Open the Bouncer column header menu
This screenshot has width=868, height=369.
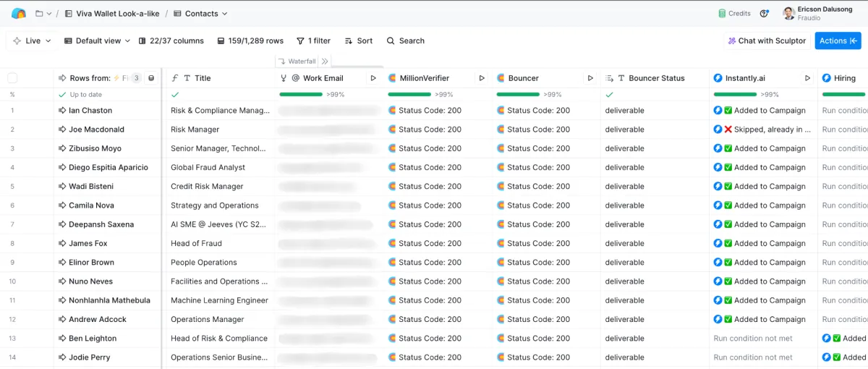click(x=523, y=78)
